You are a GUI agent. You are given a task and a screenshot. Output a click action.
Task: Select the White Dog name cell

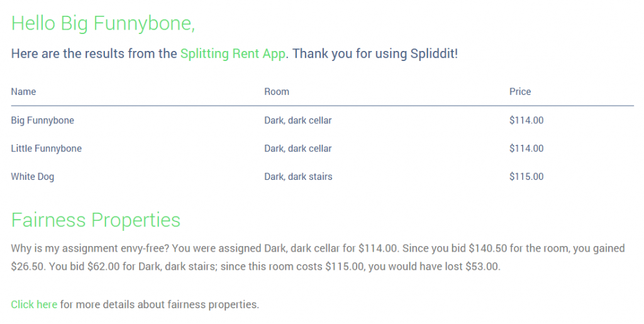pos(32,177)
